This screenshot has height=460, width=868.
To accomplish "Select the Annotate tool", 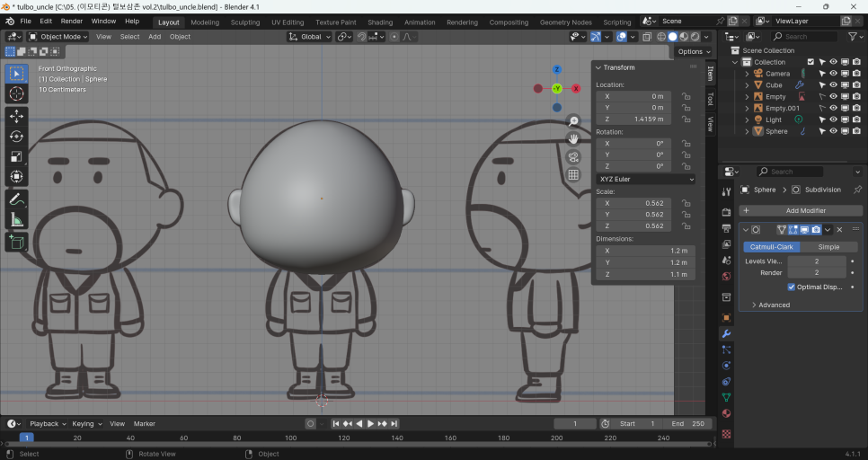I will click(16, 199).
